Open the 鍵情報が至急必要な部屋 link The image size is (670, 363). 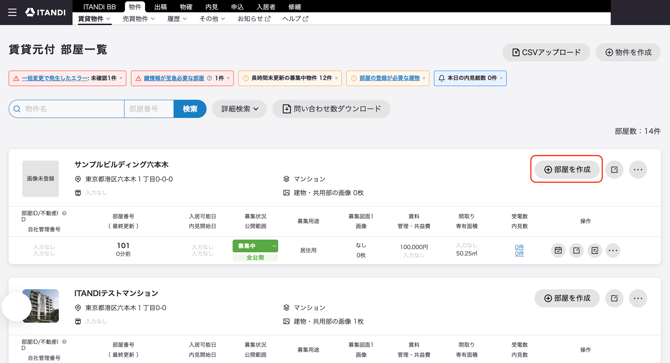click(x=173, y=78)
